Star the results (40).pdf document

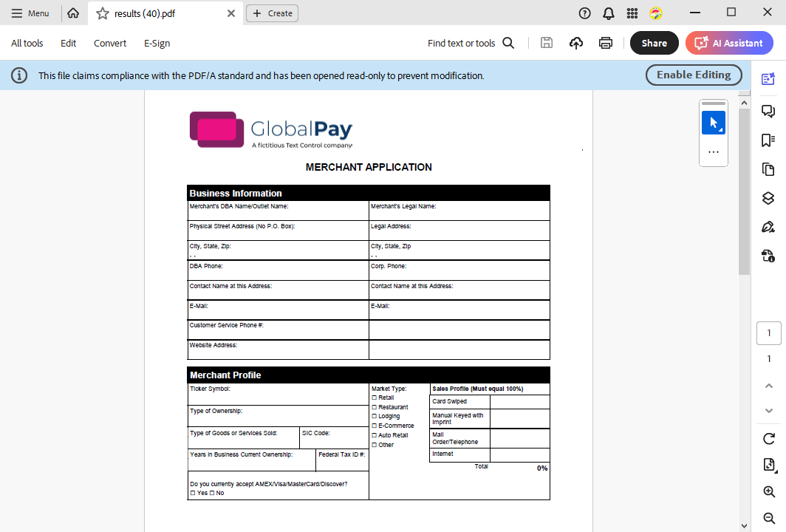coord(102,13)
